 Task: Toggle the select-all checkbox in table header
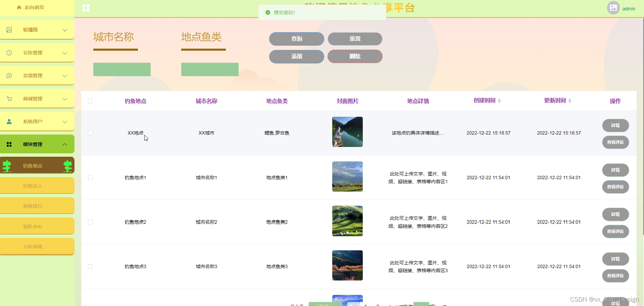pos(90,101)
